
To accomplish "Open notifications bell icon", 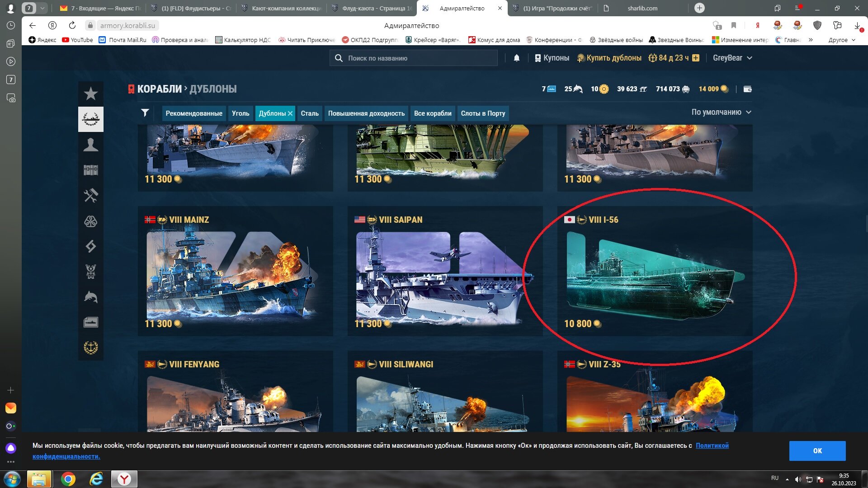I will pos(516,58).
